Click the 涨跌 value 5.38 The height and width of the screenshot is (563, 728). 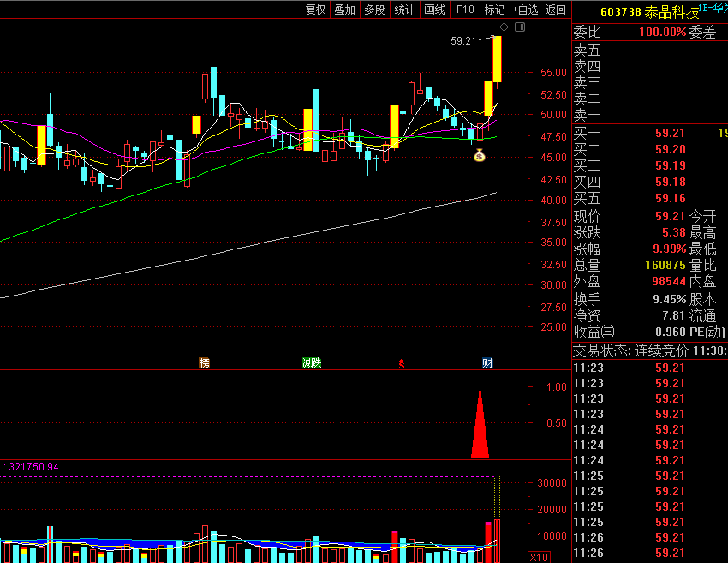[x=674, y=233]
